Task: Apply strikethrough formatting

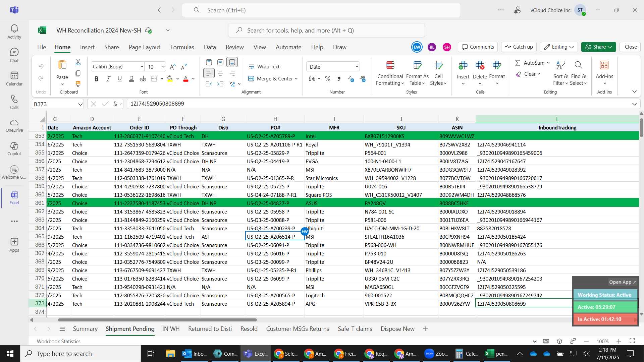Action: (x=143, y=79)
